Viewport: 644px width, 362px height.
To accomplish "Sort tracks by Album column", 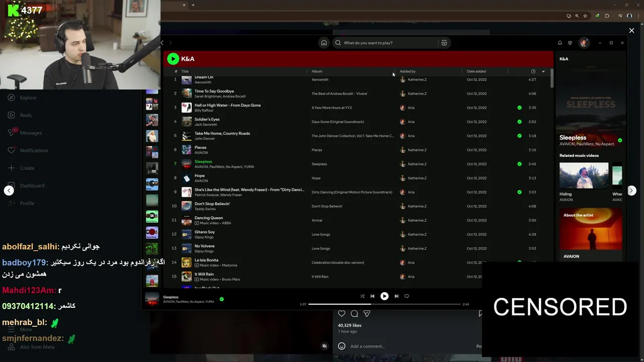I will pyautogui.click(x=317, y=71).
